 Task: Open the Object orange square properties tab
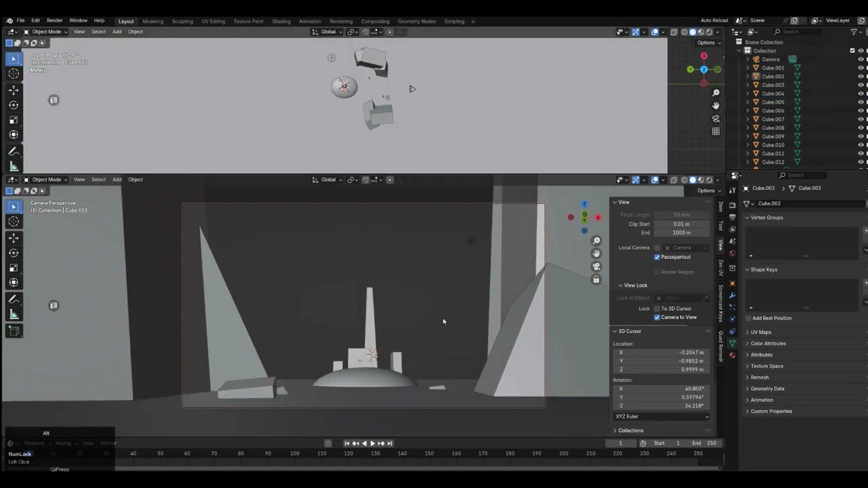pyautogui.click(x=732, y=283)
